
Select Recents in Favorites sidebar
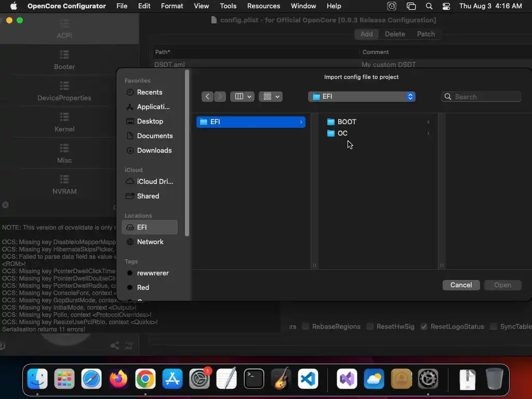[149, 92]
